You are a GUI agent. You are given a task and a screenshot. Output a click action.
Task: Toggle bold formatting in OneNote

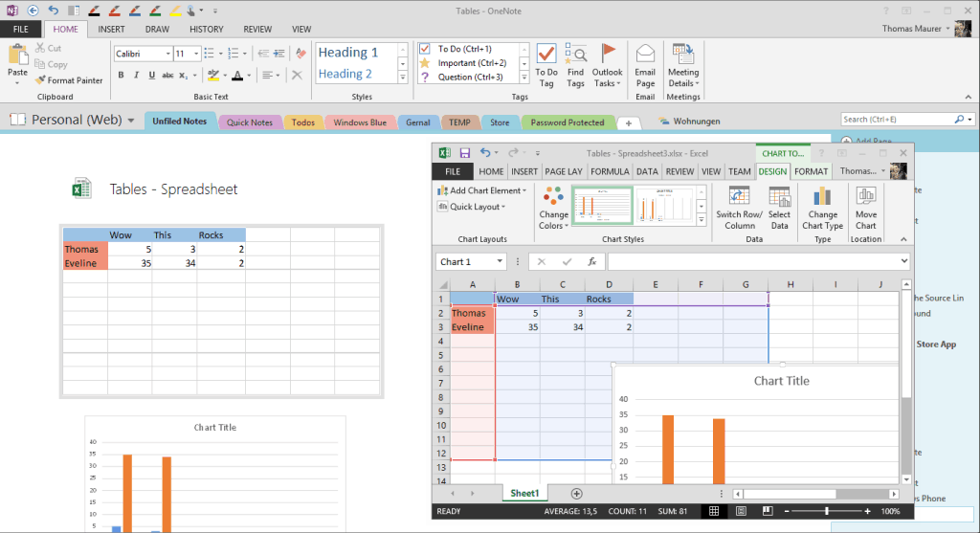121,75
